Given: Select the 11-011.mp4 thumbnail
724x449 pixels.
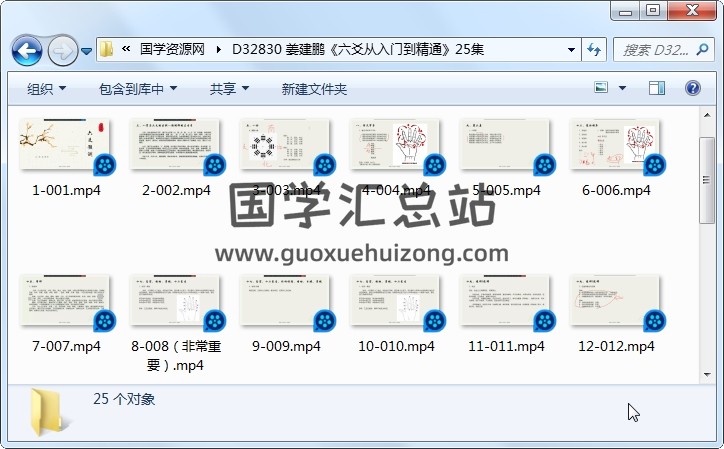Looking at the screenshot, I should [505, 300].
